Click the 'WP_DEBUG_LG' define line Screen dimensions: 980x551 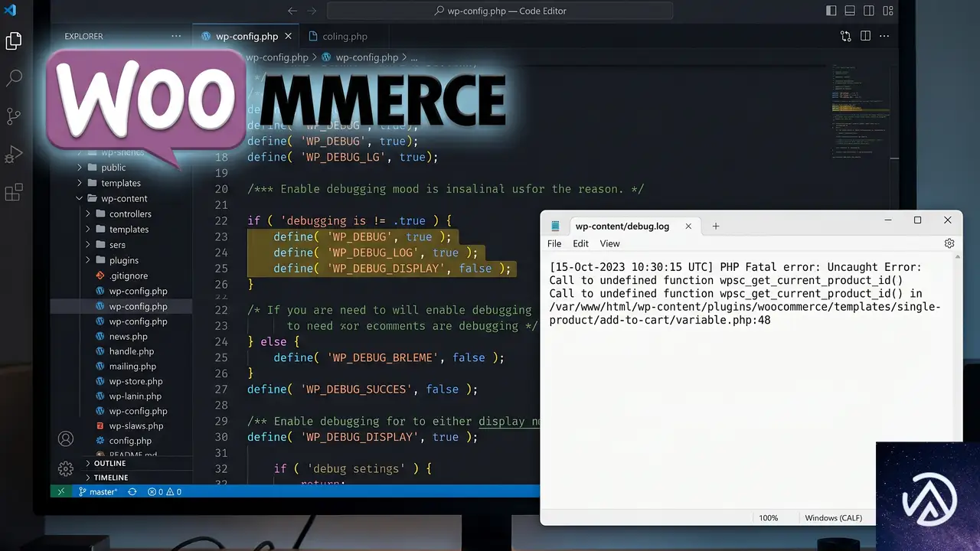click(x=342, y=157)
